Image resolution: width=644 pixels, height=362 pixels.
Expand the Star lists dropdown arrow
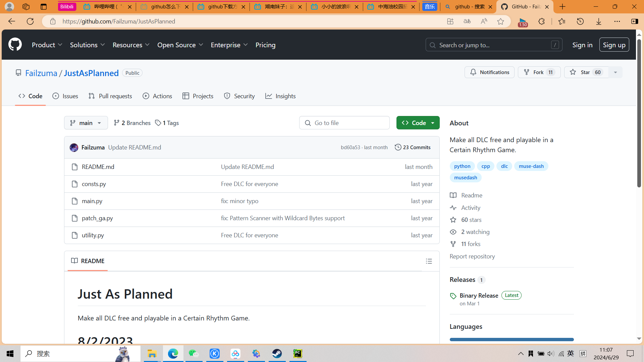click(x=615, y=72)
